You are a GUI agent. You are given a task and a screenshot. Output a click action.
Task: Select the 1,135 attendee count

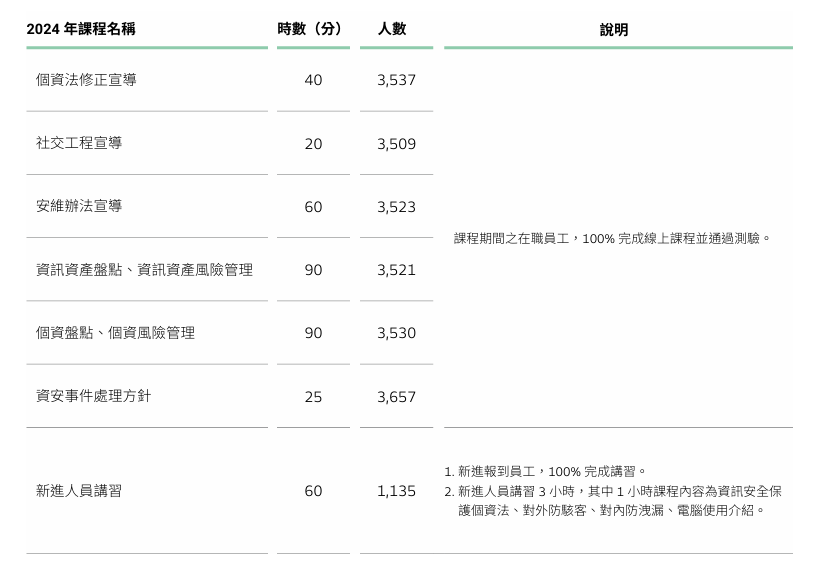(396, 491)
